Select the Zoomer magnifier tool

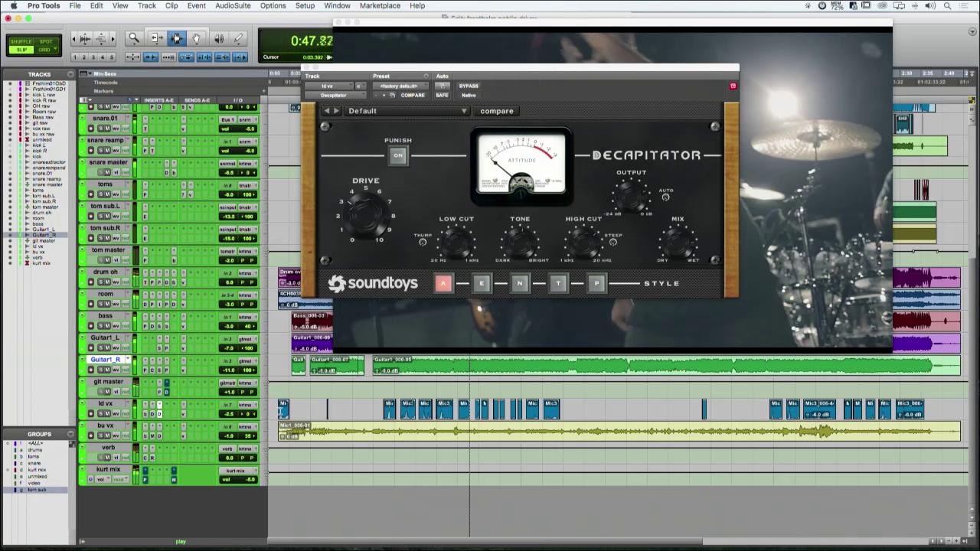pos(134,38)
